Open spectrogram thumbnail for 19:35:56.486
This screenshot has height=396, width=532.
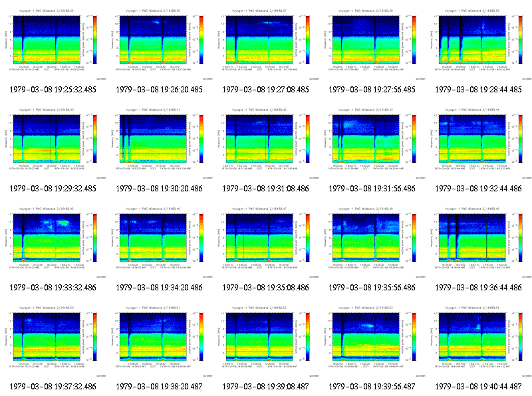tap(372, 242)
